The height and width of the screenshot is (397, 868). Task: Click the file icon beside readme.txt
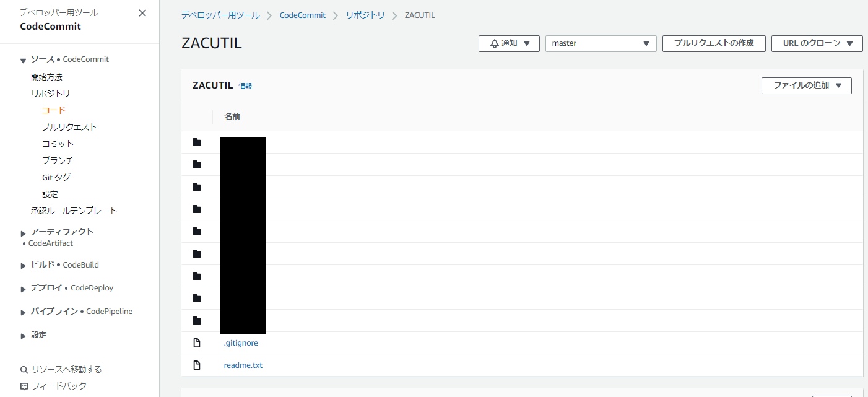pos(197,365)
